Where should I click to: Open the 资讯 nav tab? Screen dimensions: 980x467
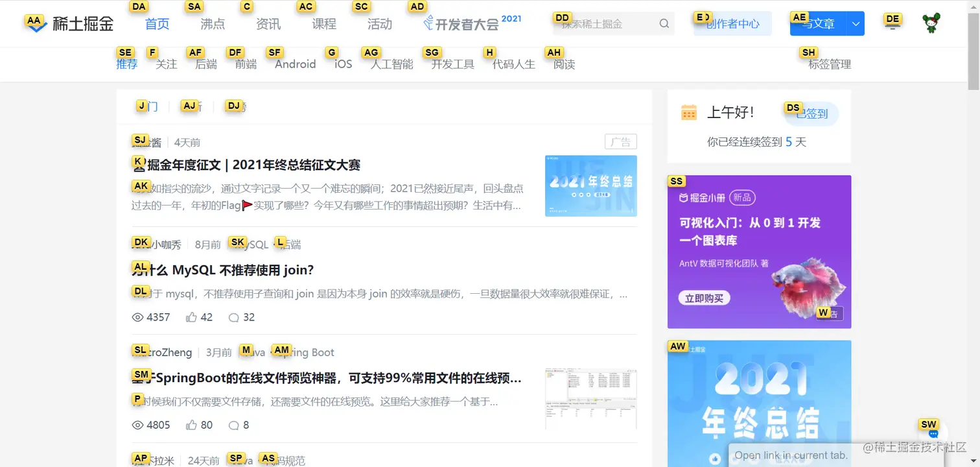pyautogui.click(x=268, y=24)
